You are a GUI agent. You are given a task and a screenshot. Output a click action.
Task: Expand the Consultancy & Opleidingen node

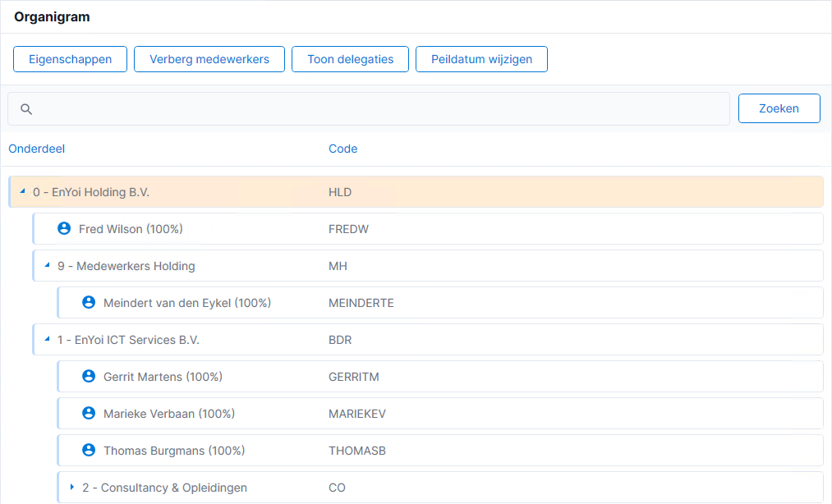pos(71,487)
